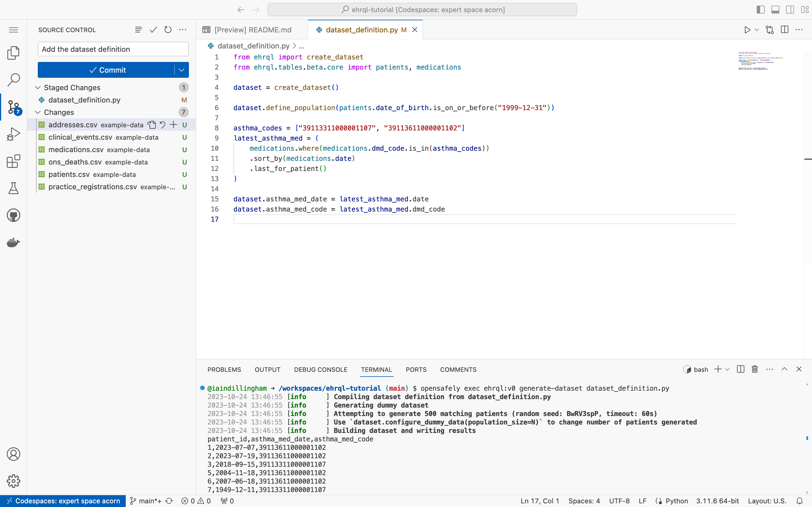812x507 pixels.
Task: Enable the checkmark approve changes icon
Action: pos(153,29)
